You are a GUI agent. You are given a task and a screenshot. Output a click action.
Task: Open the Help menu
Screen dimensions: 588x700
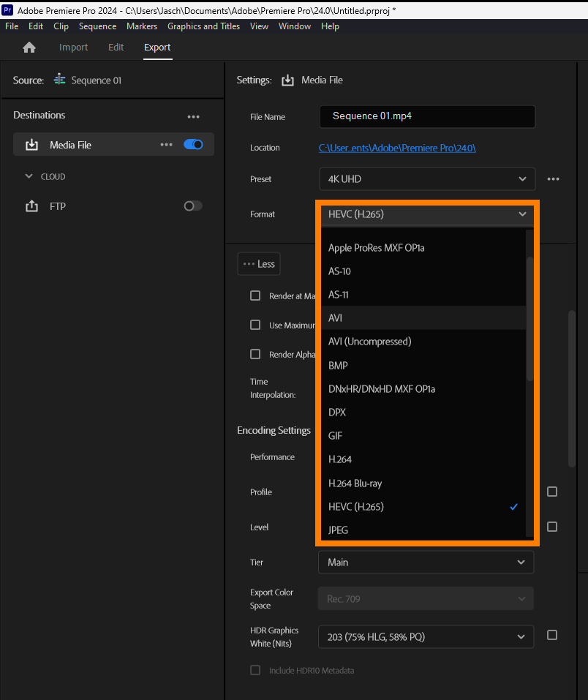coord(330,26)
